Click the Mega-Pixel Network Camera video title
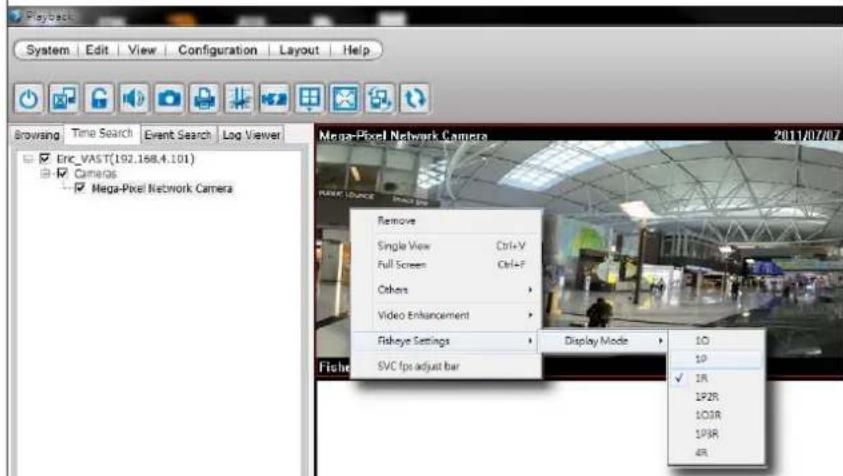Viewport: 843px width, 476px height. pyautogui.click(x=403, y=135)
